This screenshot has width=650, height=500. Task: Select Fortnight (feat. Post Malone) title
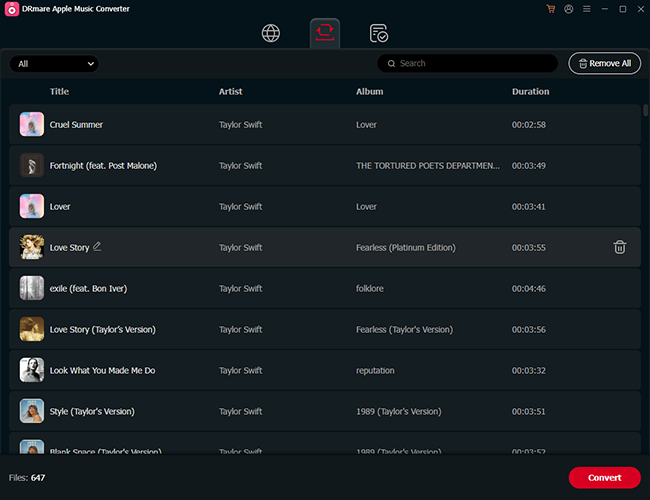click(x=103, y=166)
